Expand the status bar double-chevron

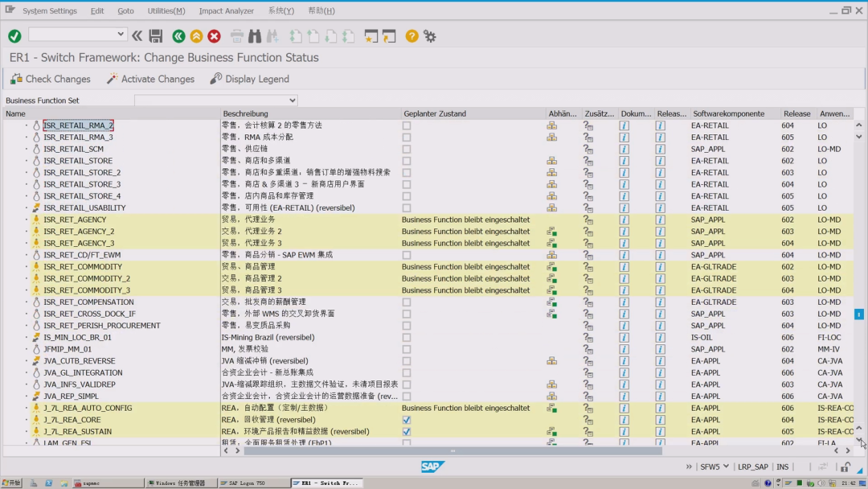tap(689, 466)
